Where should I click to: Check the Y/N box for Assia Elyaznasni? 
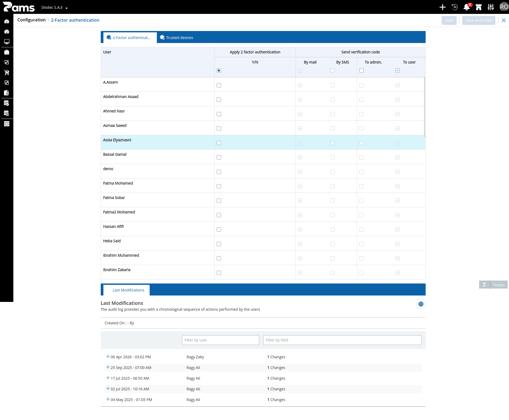pyautogui.click(x=219, y=143)
